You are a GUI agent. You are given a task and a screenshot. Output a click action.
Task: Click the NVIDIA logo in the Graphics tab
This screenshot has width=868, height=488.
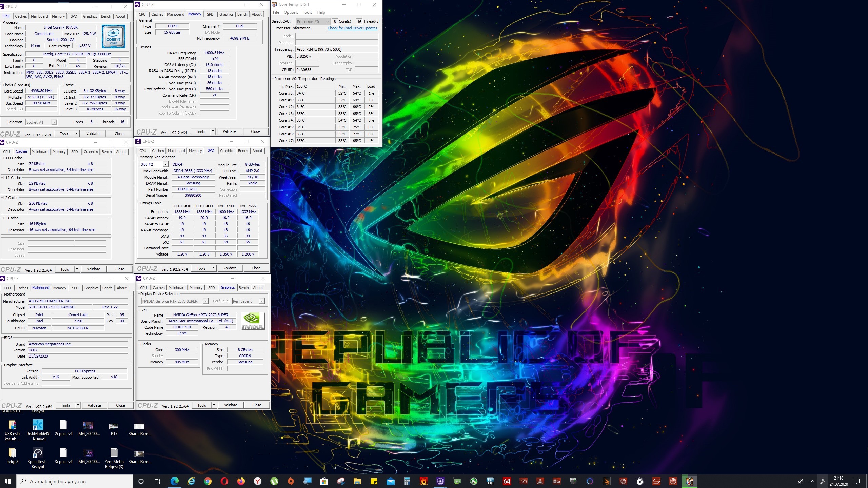(x=253, y=321)
